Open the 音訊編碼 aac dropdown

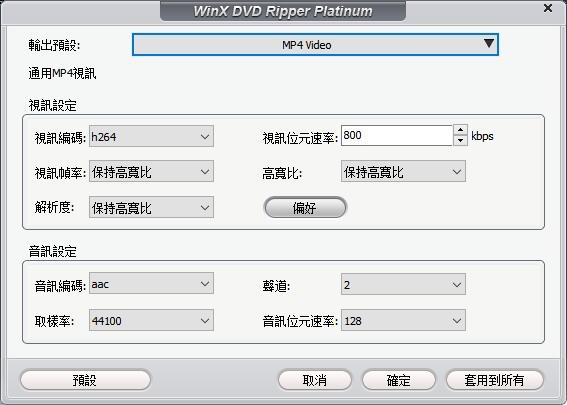pos(151,284)
